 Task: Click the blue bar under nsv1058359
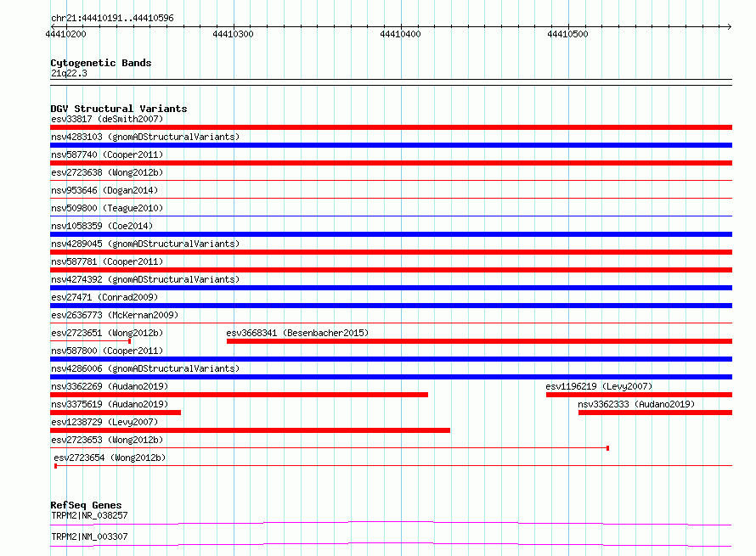pos(391,234)
